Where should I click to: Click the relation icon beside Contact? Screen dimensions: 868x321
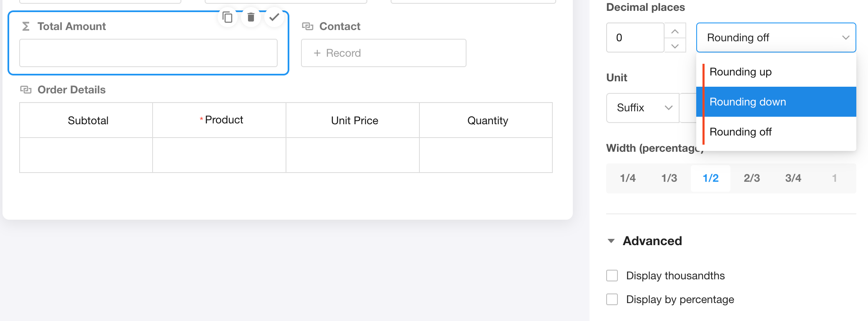(x=308, y=26)
